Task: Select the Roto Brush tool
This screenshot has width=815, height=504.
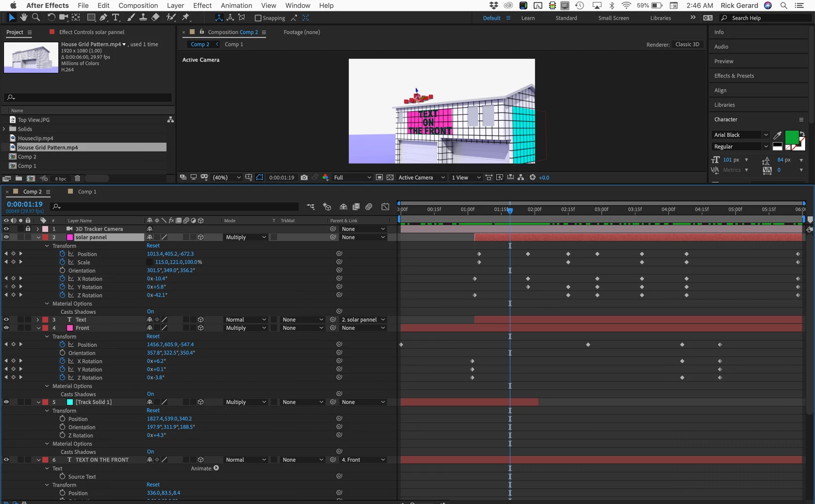Action: 171,17
